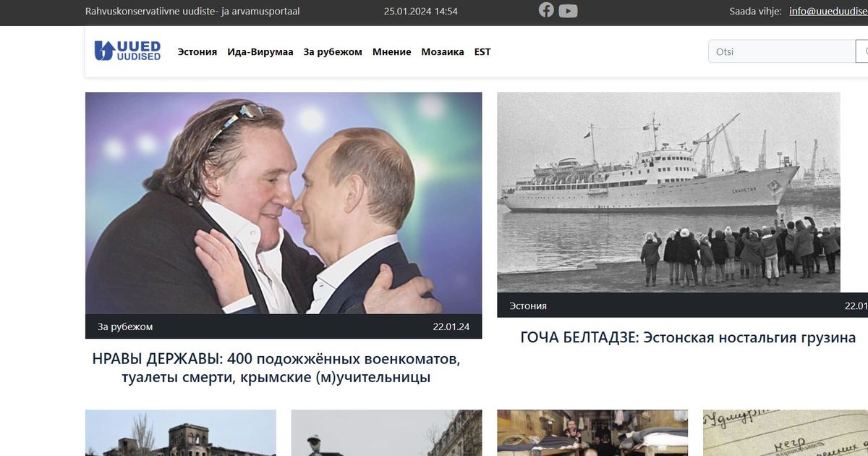Go to the За рубежом section

coord(333,52)
